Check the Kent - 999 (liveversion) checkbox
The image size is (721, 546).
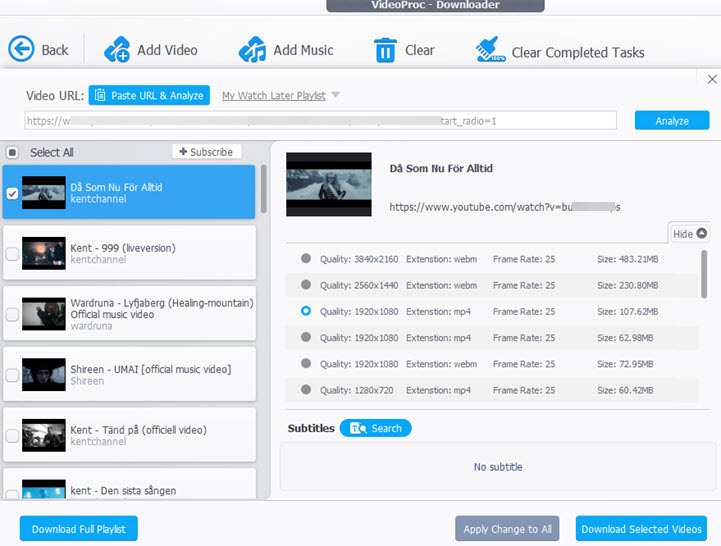12,254
